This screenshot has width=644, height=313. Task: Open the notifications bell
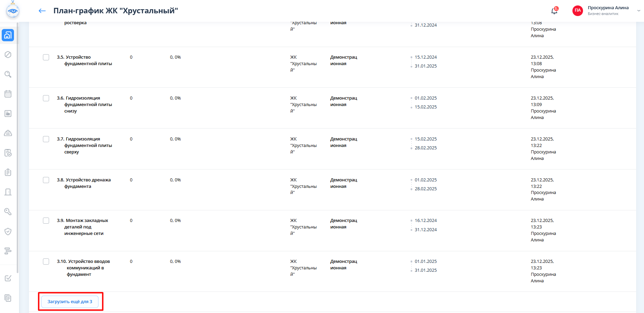[x=554, y=11]
